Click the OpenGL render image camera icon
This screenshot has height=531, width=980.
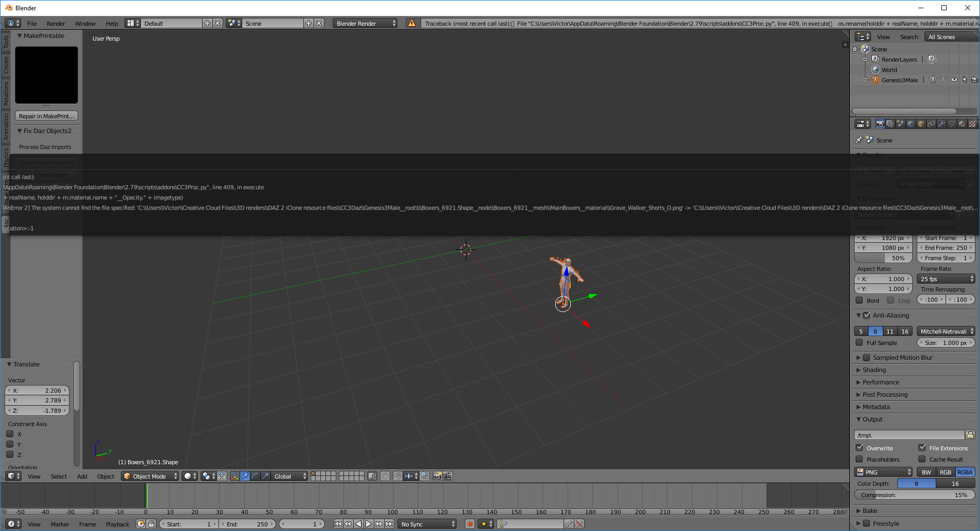click(x=437, y=476)
